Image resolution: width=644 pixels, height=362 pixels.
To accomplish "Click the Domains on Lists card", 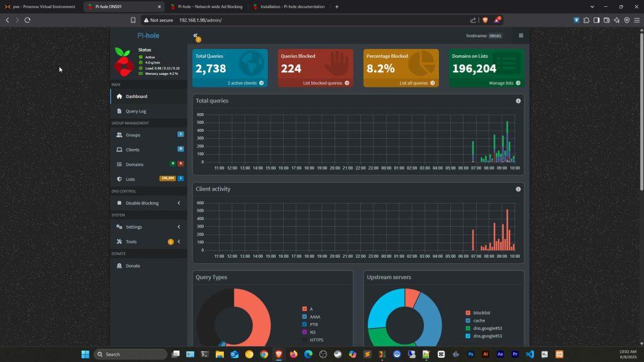I will 486,68.
